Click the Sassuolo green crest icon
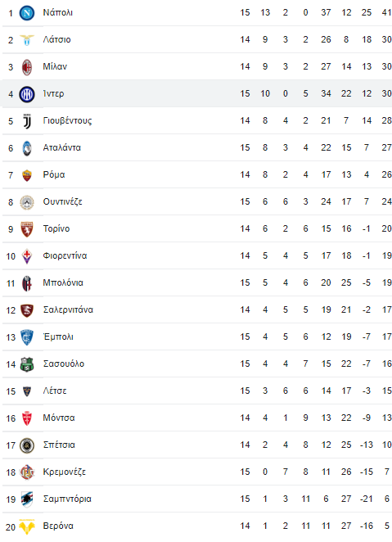The image size is (392, 542). (x=27, y=364)
